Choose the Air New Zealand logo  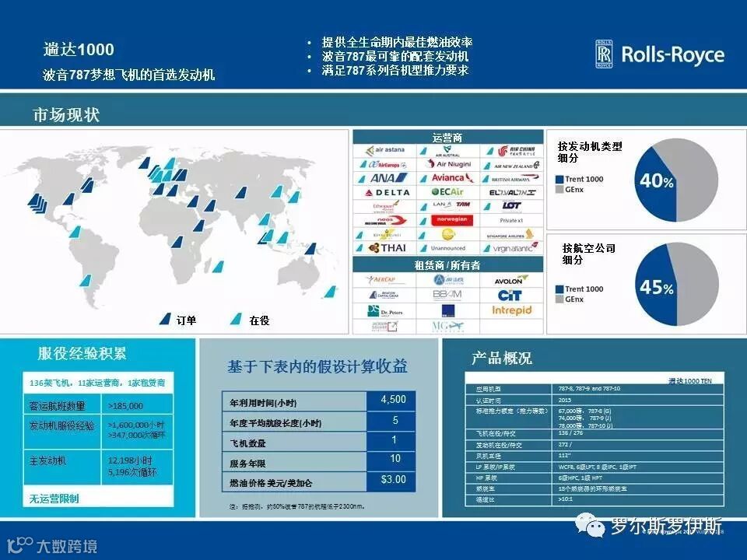click(517, 165)
